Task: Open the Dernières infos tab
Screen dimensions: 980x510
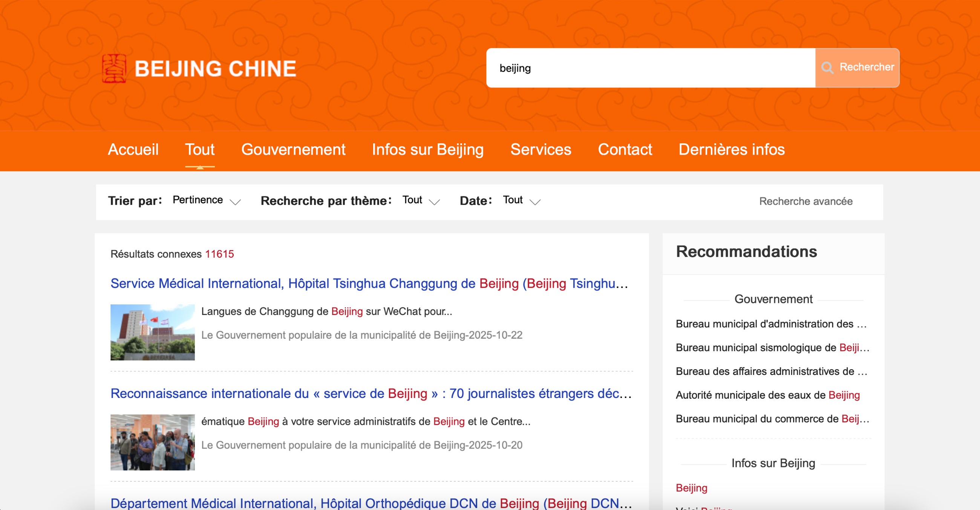Action: 731,150
